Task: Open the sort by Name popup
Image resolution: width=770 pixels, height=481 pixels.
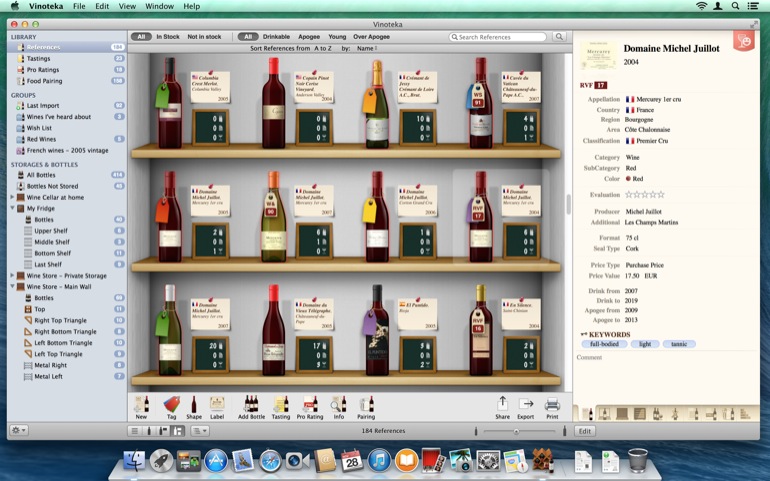Action: coord(367,48)
